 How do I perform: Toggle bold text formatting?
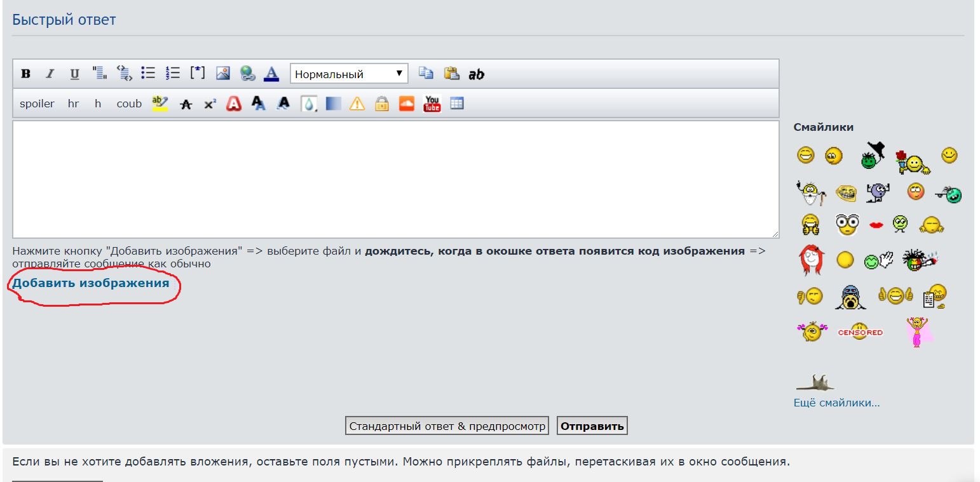pos(26,74)
